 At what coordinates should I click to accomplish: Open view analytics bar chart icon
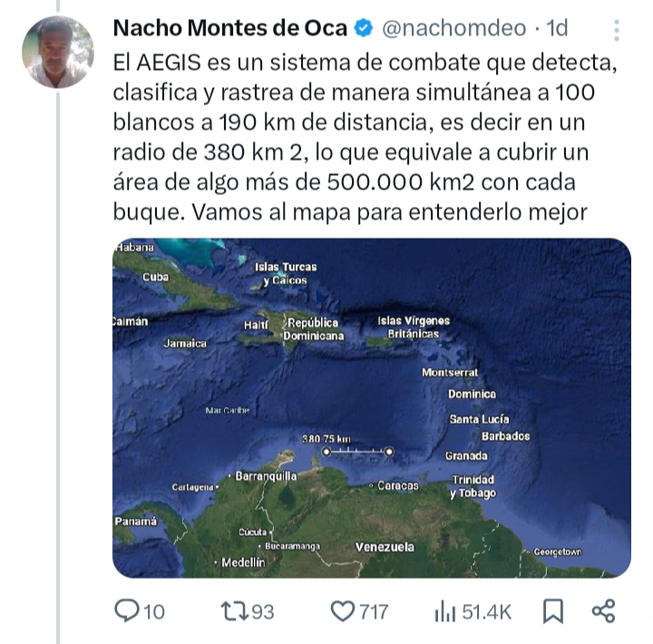click(x=444, y=611)
